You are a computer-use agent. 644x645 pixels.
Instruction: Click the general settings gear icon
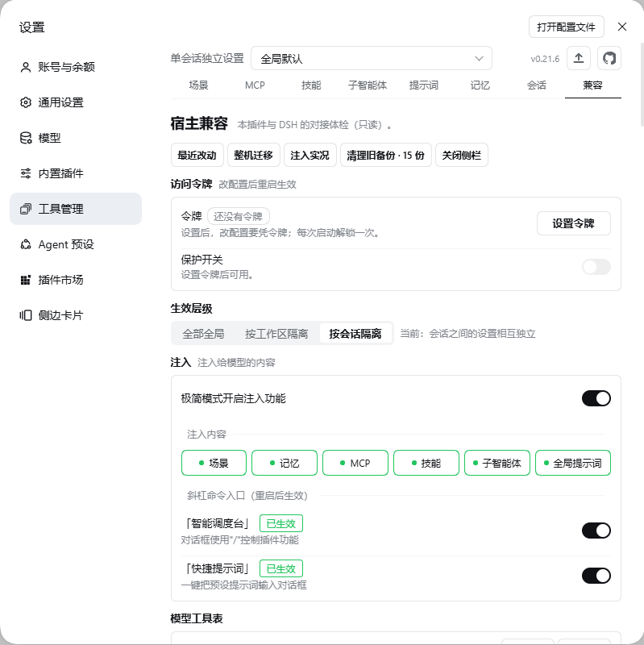click(x=26, y=102)
